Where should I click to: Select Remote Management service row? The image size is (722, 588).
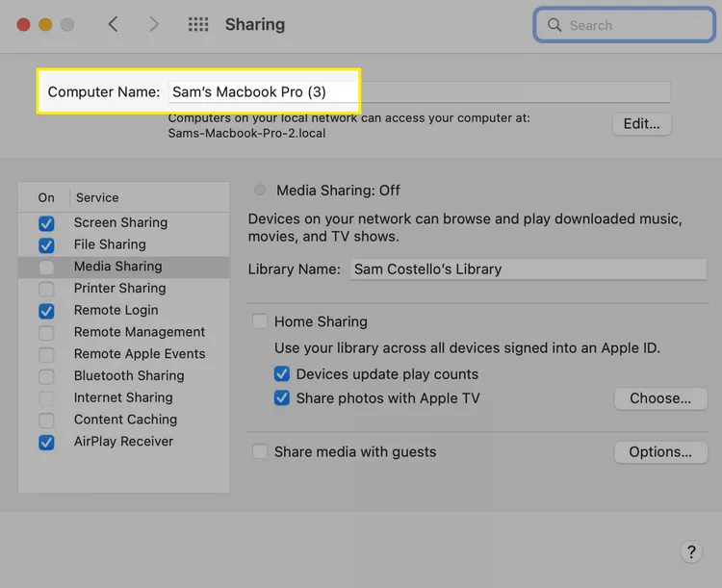point(123,332)
